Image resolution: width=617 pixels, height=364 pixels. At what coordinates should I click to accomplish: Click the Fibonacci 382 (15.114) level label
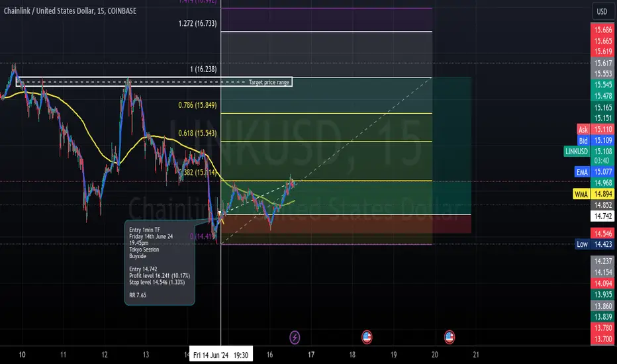pyautogui.click(x=199, y=172)
